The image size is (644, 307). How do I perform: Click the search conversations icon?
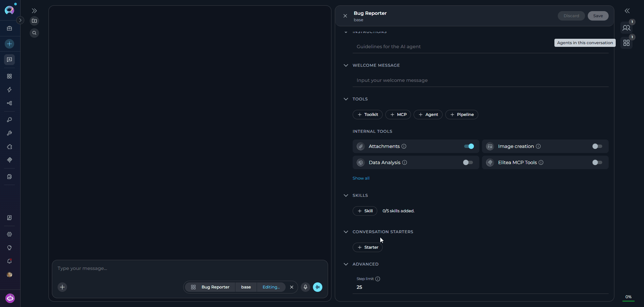(x=34, y=33)
